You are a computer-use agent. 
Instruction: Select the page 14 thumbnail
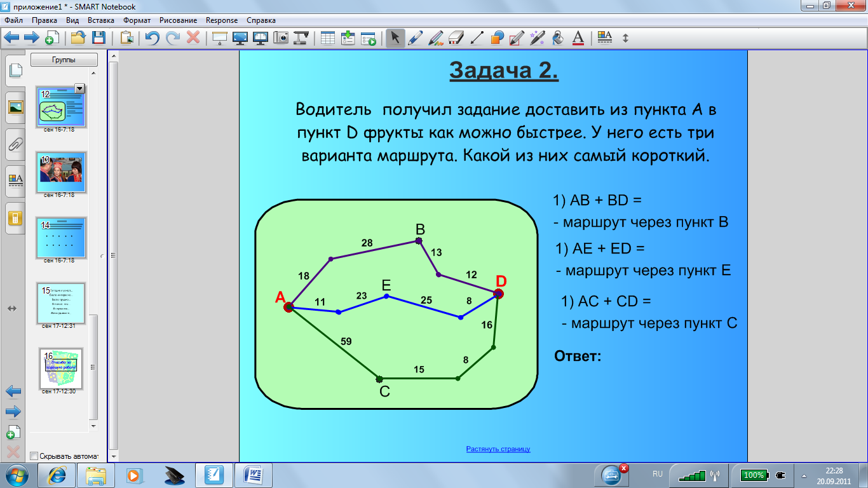[x=61, y=238]
